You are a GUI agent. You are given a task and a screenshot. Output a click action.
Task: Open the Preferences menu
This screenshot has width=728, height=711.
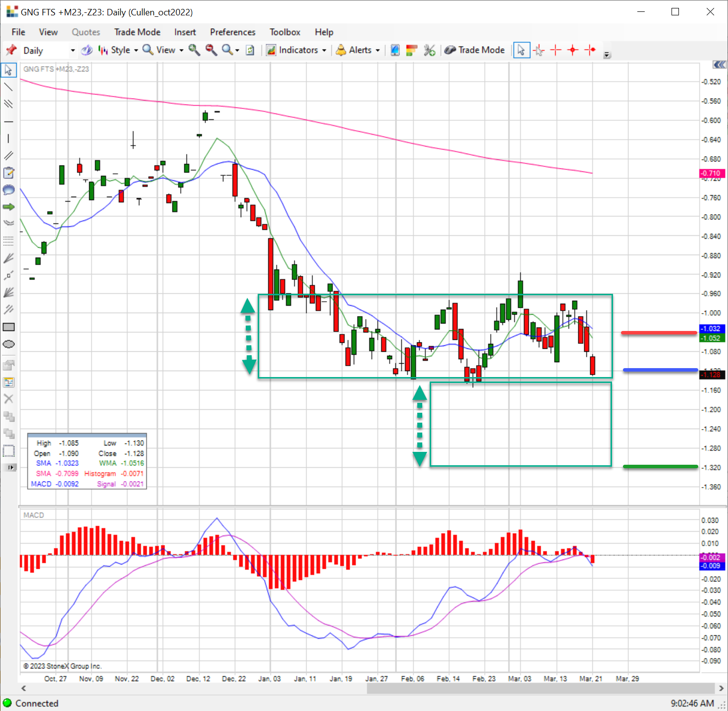pyautogui.click(x=232, y=32)
